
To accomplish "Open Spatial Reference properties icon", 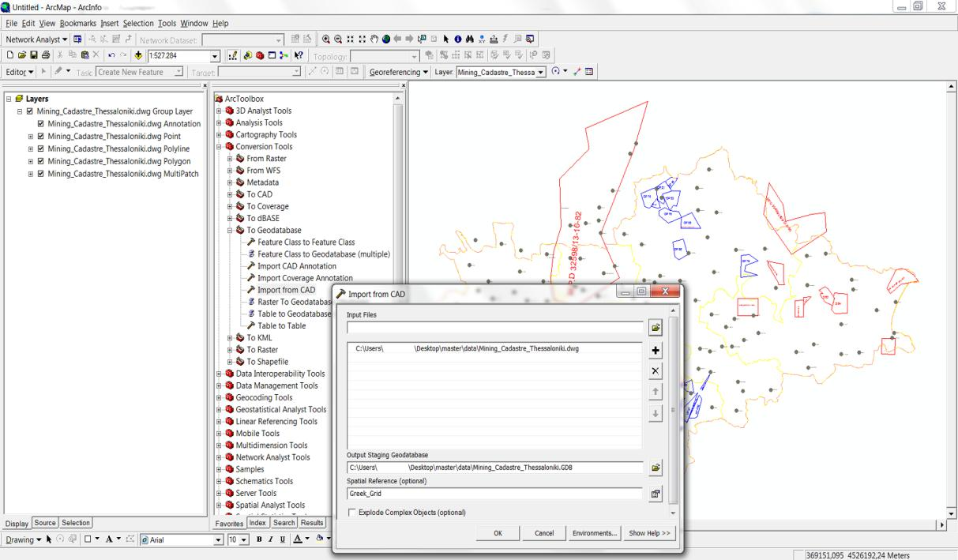I will [x=655, y=494].
